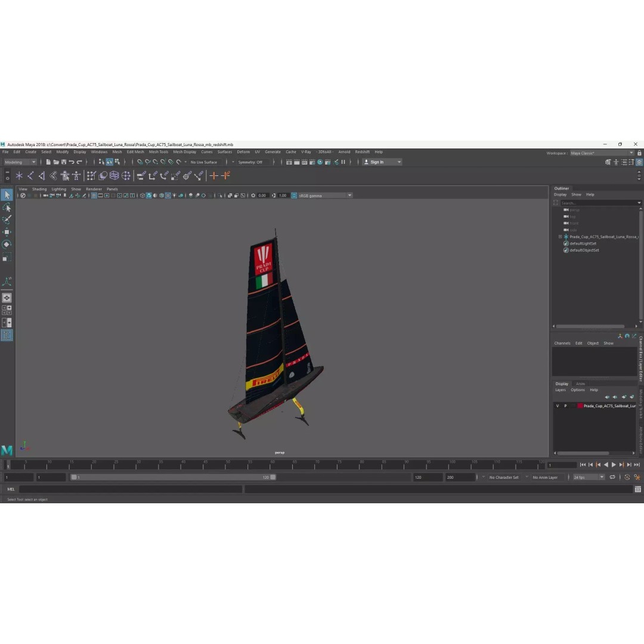
Task: Open the Mesh Tools menu
Action: [x=158, y=151]
